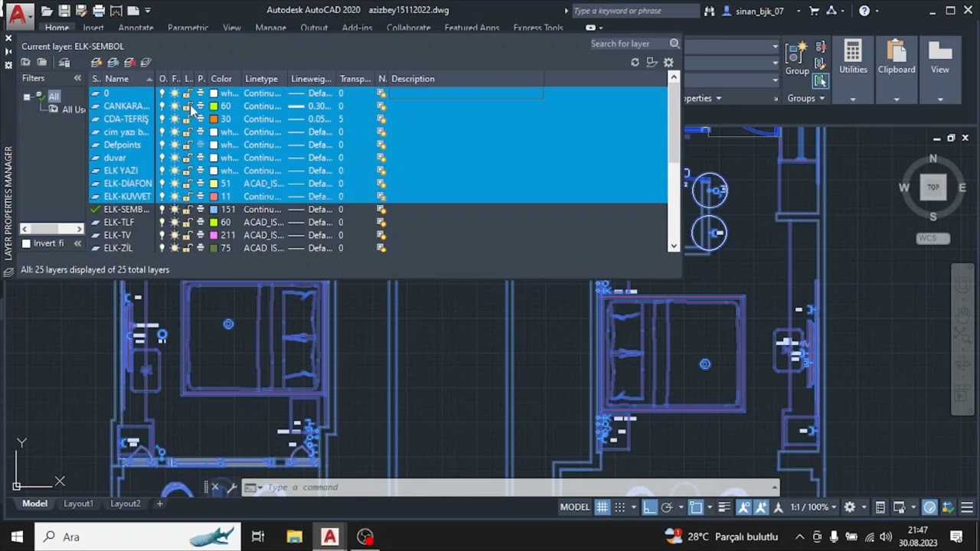Freeze the duvar layer sun icon
Screen dimensions: 980x551
[175, 158]
